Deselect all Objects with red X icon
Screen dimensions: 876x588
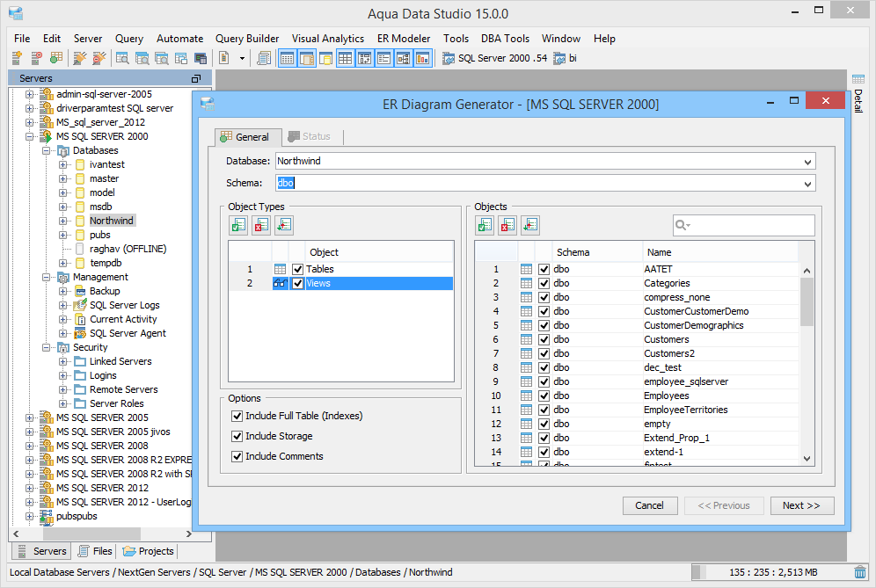pos(507,225)
